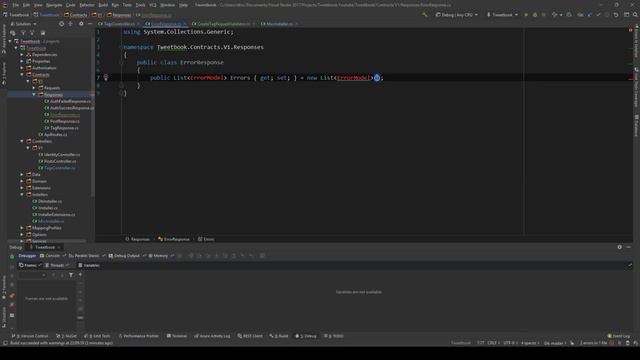Screen dimensions: 640x360
Task: Open the File menu
Action: pyautogui.click(x=16, y=5)
